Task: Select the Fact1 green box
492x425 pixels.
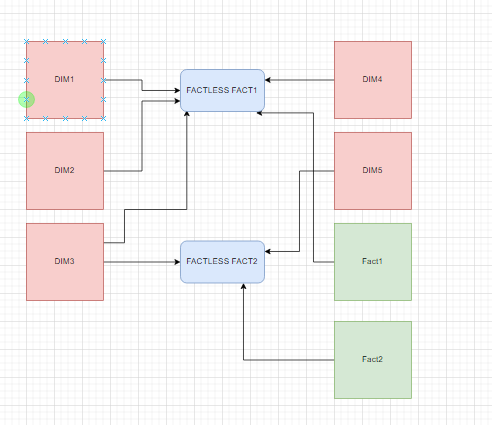Action: [373, 262]
